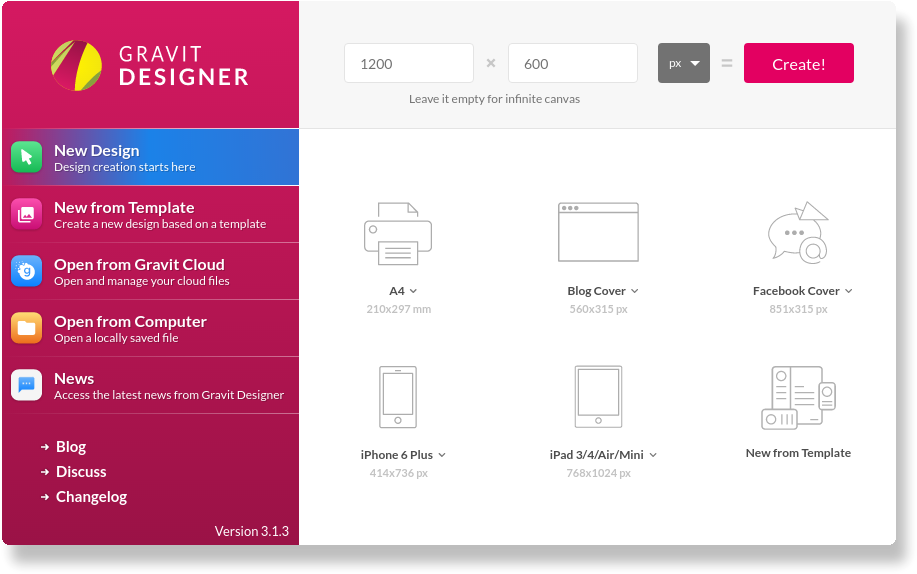The width and height of the screenshot is (917, 574).
Task: Select the Blog Cover browser window icon
Action: (x=598, y=232)
